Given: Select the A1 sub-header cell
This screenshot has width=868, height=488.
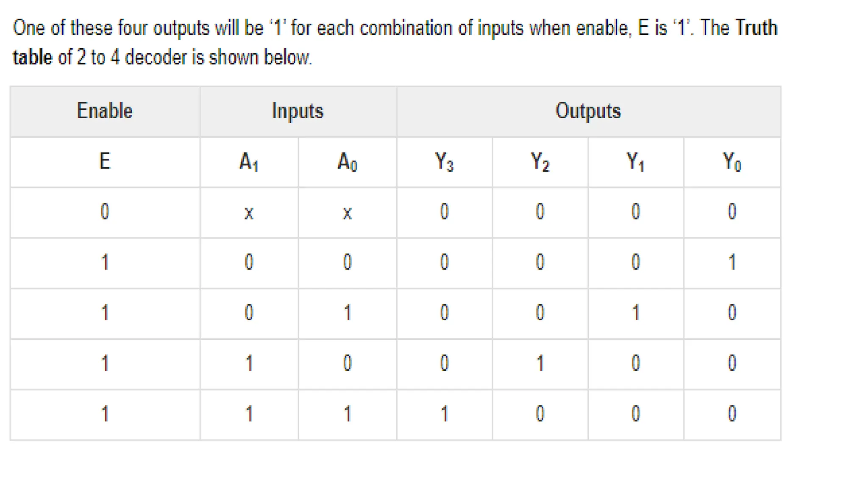Looking at the screenshot, I should pyautogui.click(x=249, y=162).
